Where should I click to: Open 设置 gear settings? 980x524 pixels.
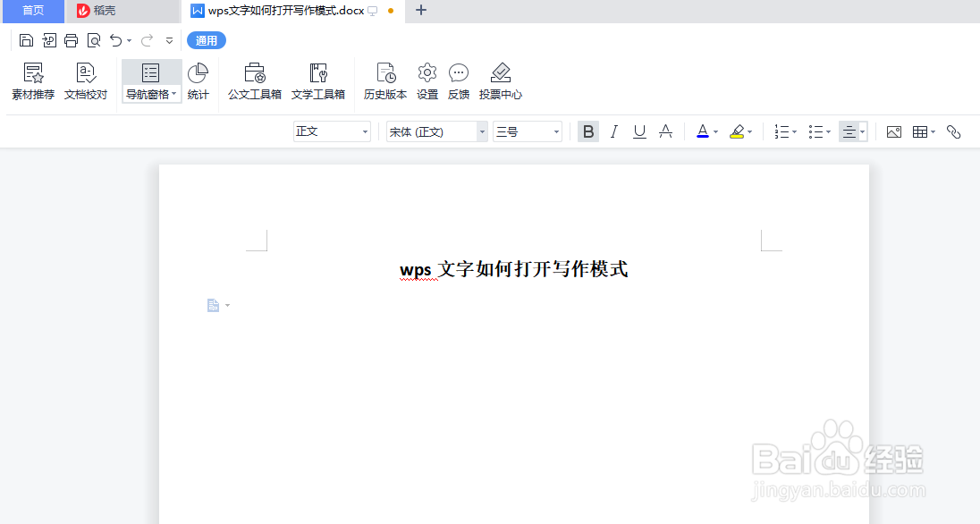point(427,81)
